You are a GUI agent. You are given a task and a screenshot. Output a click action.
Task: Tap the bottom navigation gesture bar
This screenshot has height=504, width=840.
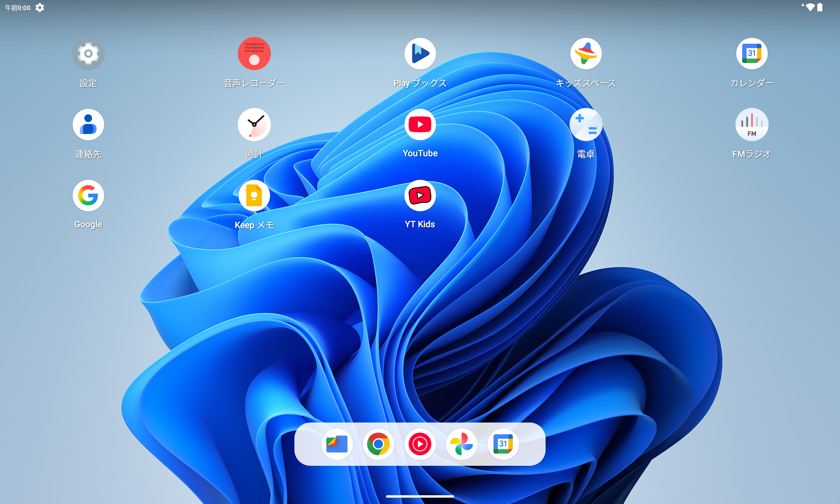tap(420, 496)
